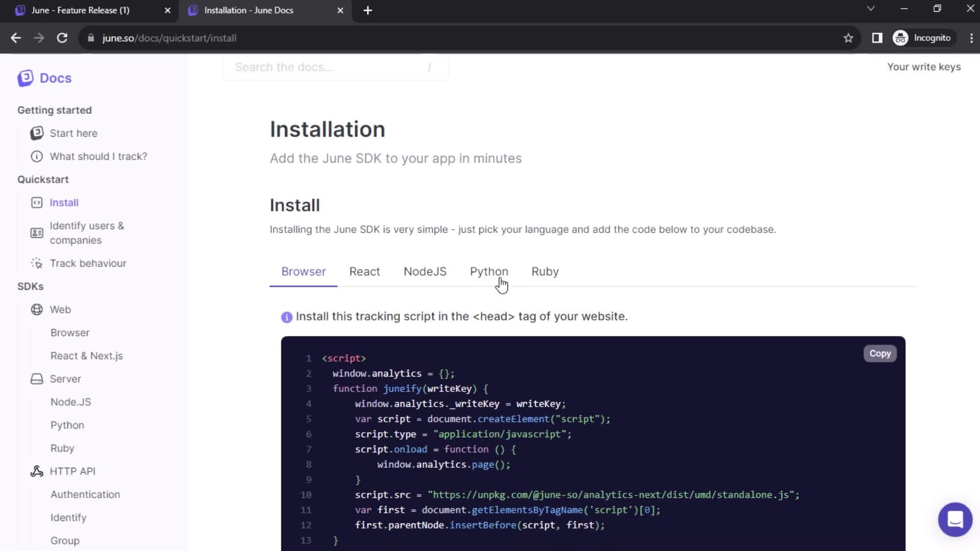Image resolution: width=980 pixels, height=551 pixels.
Task: Close the June Feature Release tab
Action: pyautogui.click(x=167, y=11)
